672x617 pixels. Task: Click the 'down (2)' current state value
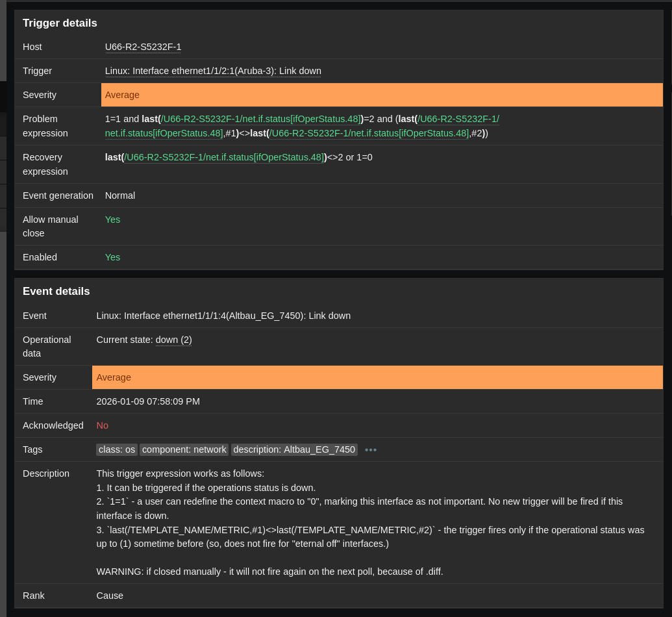173,340
